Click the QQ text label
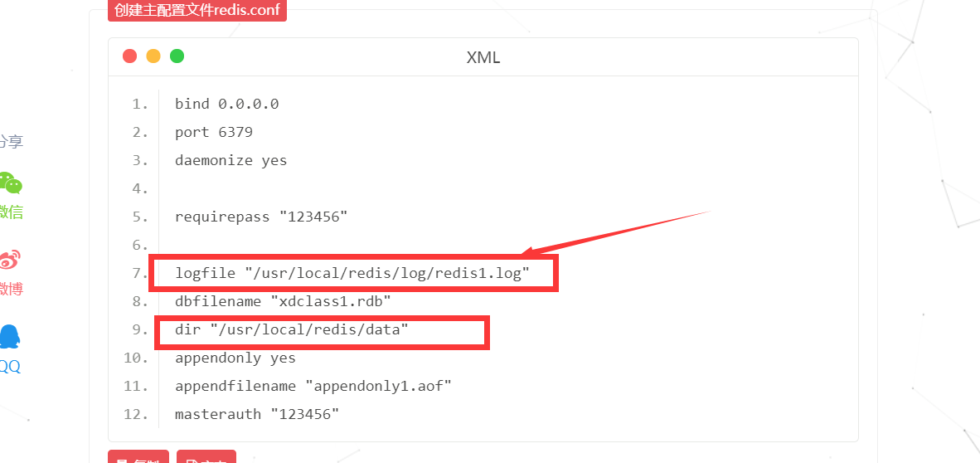This screenshot has width=980, height=463. 10,366
